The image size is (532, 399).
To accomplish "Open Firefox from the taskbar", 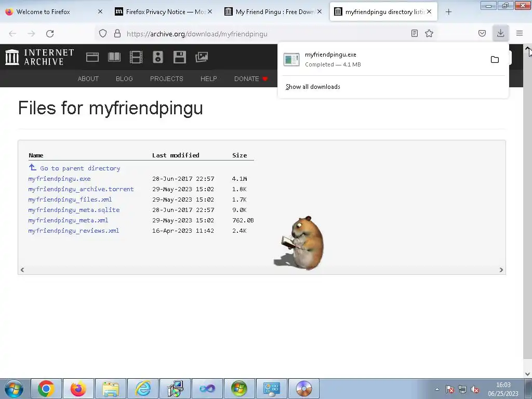I will pos(78,389).
